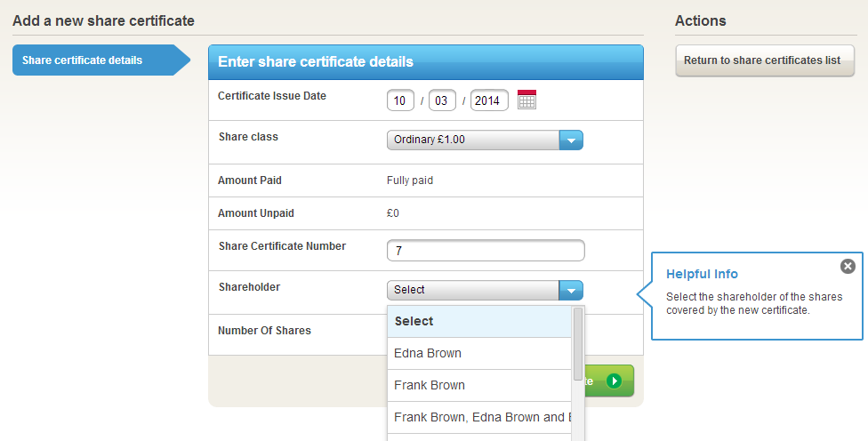Open the Ordinary £1.00 share class combo box
The width and height of the screenshot is (868, 441).
(473, 140)
